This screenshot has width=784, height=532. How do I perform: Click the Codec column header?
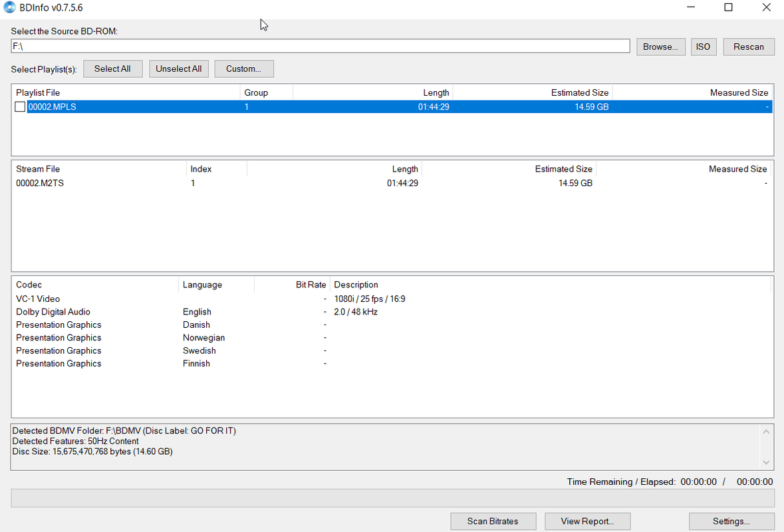[95, 285]
